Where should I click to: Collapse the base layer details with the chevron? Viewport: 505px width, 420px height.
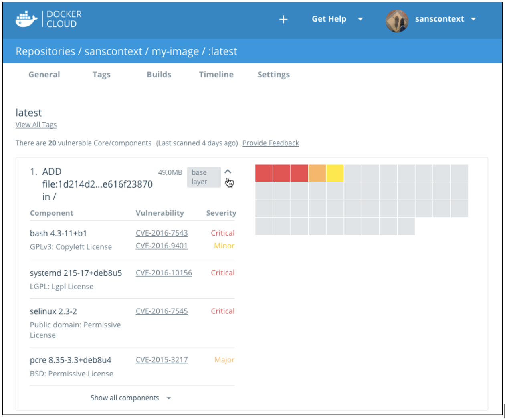(228, 172)
